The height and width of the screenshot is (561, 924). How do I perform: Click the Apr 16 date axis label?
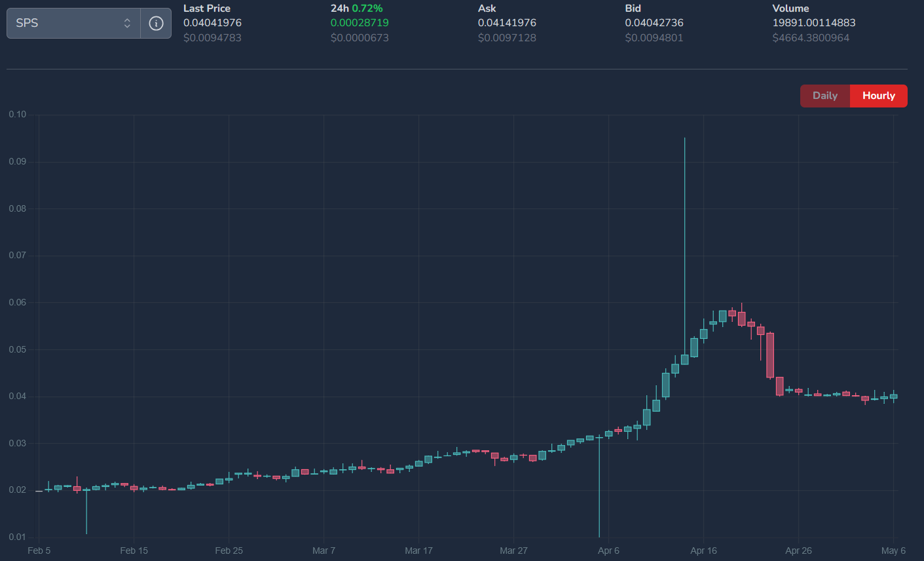tap(703, 551)
